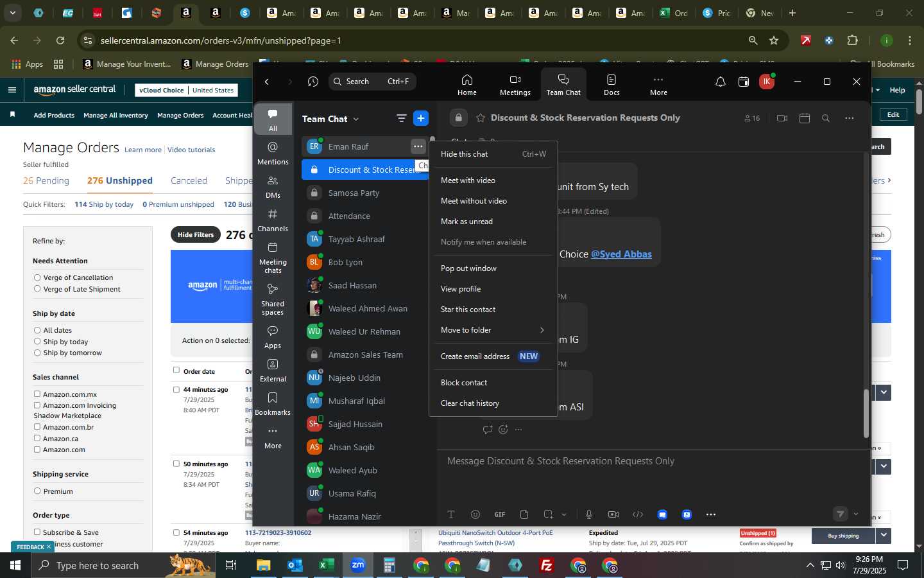Attach a file in message toolbar

tap(524, 514)
